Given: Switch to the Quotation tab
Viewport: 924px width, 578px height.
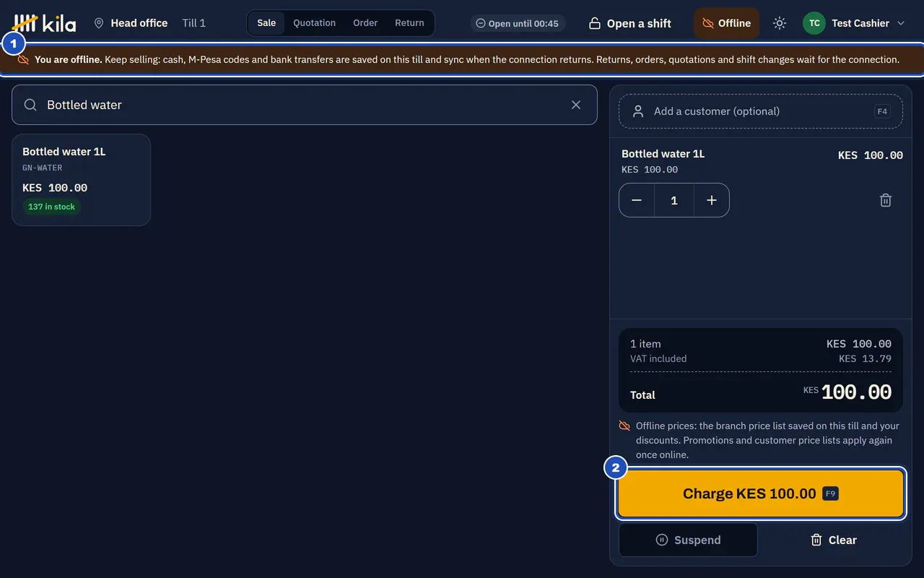Looking at the screenshot, I should [x=314, y=23].
